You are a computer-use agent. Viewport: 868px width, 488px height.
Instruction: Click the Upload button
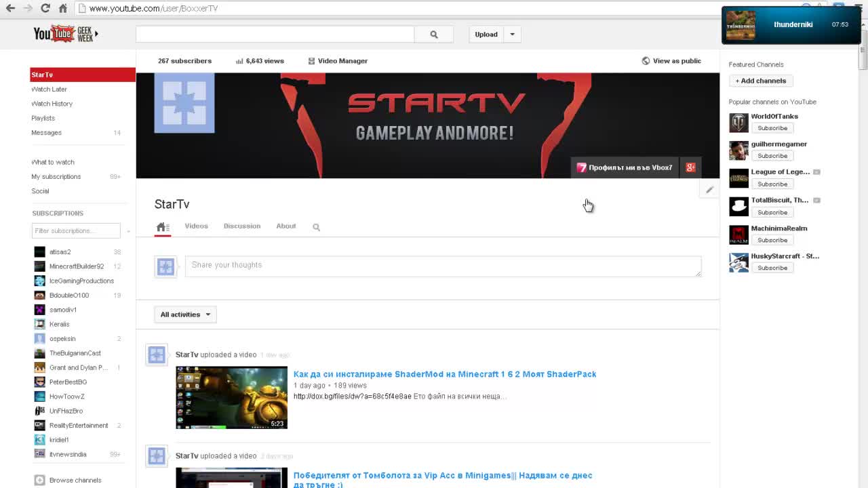486,35
